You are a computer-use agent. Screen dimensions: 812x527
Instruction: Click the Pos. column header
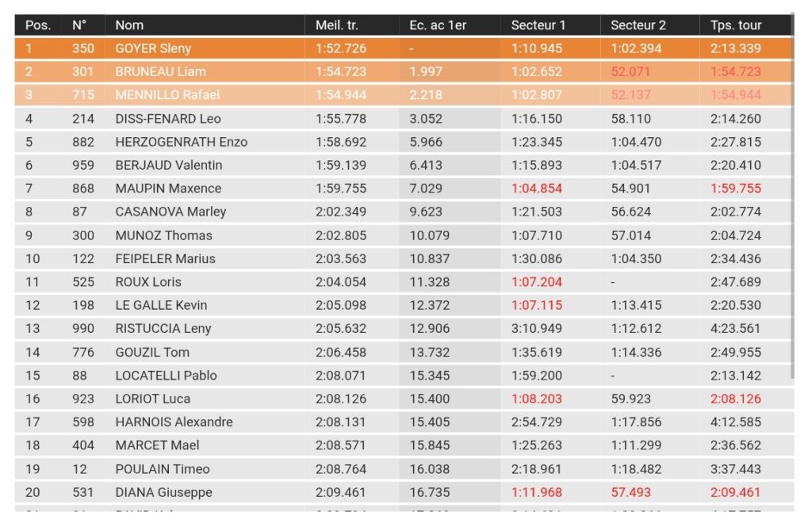click(38, 25)
